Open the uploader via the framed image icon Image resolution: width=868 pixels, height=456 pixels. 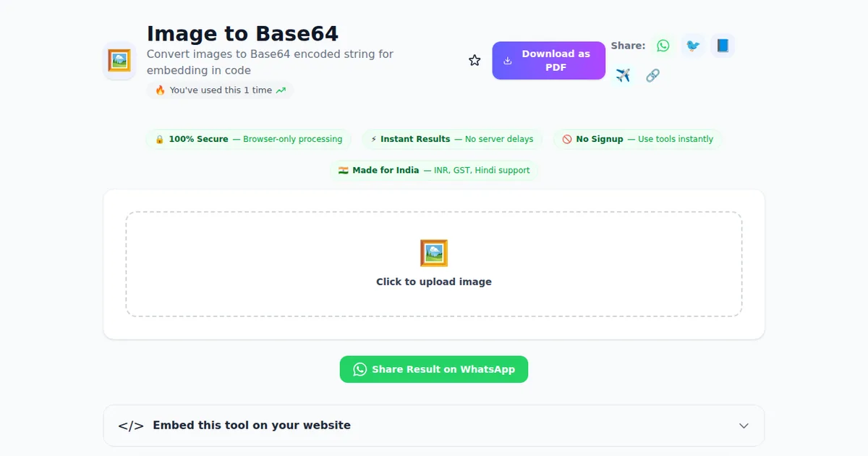point(433,252)
